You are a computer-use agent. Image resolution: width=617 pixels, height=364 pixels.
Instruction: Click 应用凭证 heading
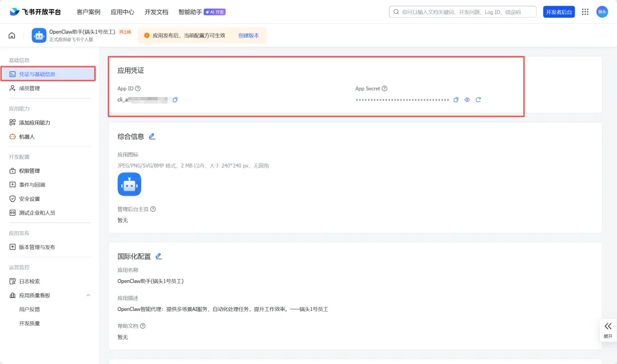tap(131, 71)
